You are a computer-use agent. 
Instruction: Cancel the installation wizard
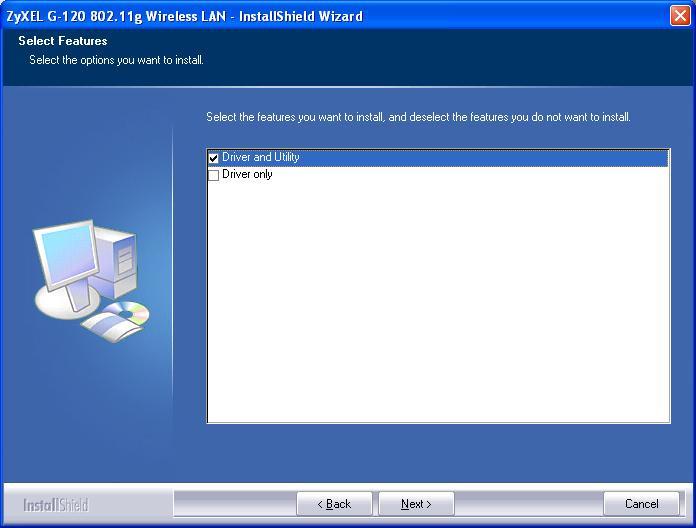tap(641, 504)
